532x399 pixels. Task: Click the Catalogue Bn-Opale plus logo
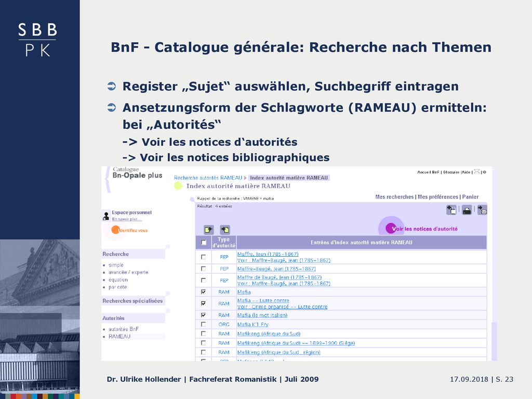(x=137, y=172)
